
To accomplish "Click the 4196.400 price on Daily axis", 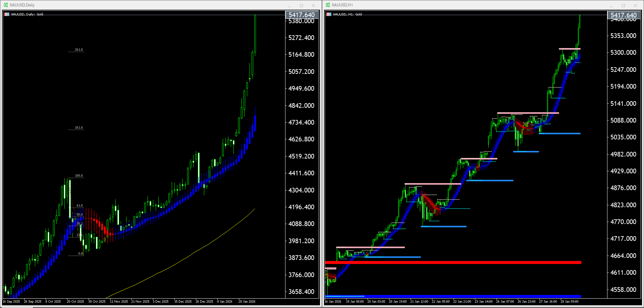I will [302, 207].
